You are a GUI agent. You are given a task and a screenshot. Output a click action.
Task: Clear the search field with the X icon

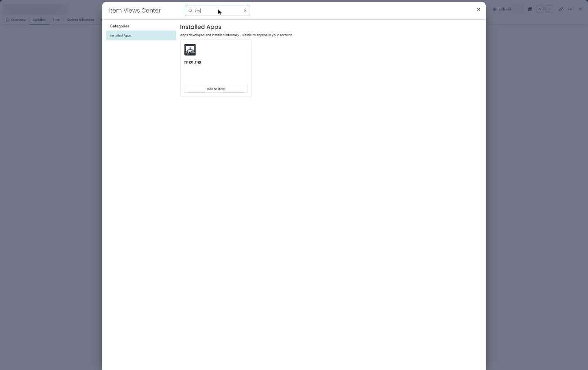click(245, 10)
